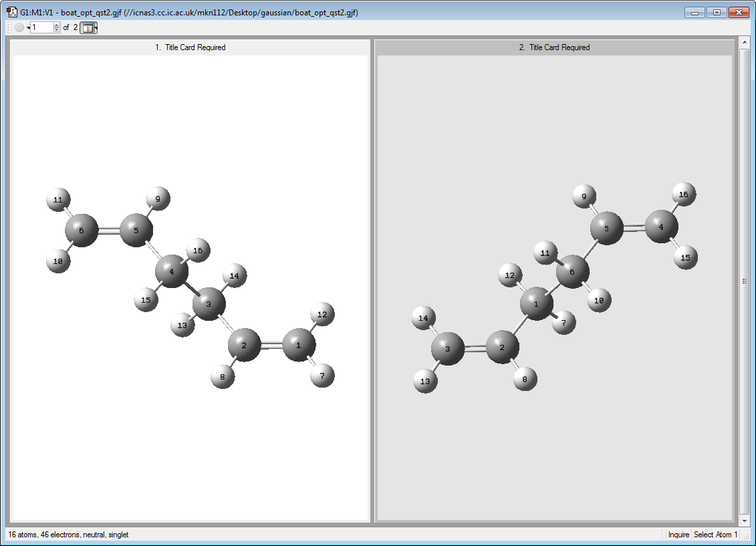Open the dropdown arrow beside the play circle
This screenshot has width=756, height=546.
(29, 28)
